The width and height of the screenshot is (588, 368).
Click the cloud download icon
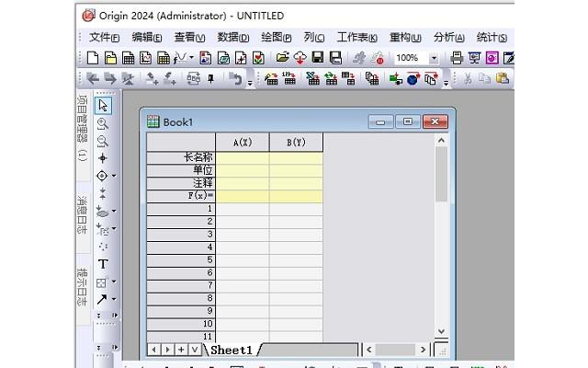tap(300, 58)
